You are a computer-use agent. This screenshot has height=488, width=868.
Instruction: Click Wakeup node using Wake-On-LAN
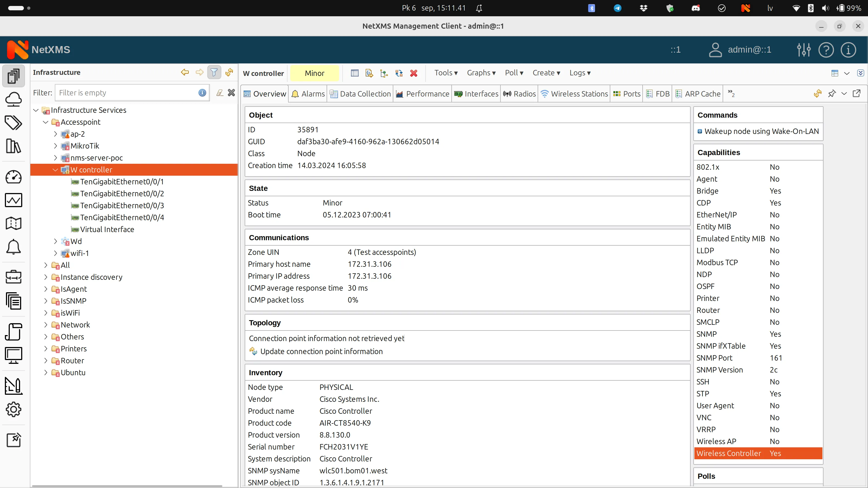pyautogui.click(x=761, y=131)
